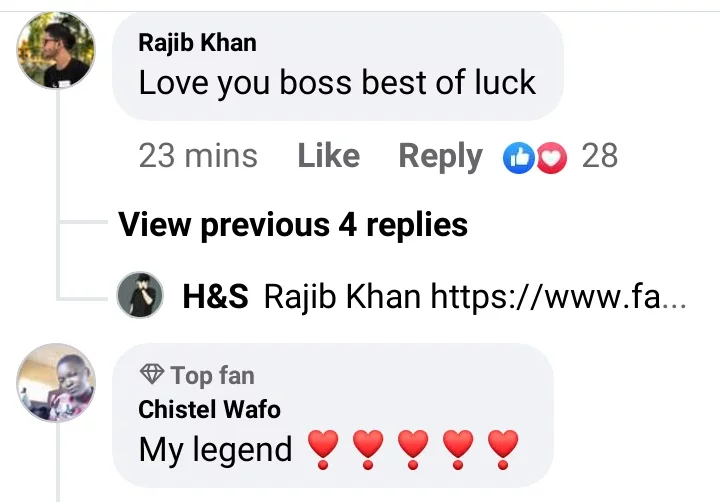
Task: Open Chistel Wafo's profile picture
Action: pos(56,383)
